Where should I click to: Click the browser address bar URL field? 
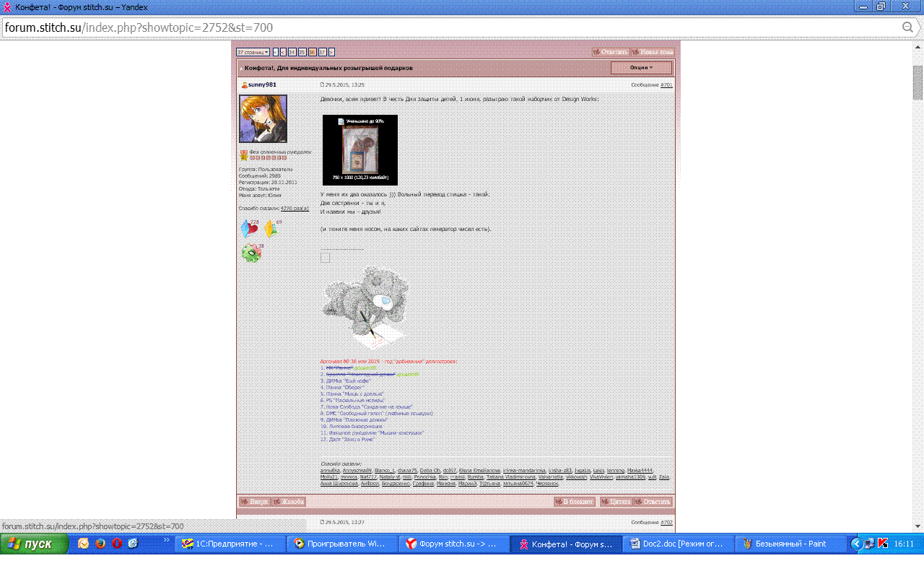(448, 27)
